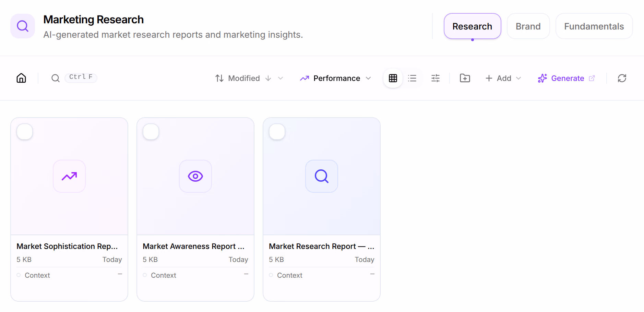Switch to the Fundamentals tab
This screenshot has height=312, width=644.
(x=594, y=26)
